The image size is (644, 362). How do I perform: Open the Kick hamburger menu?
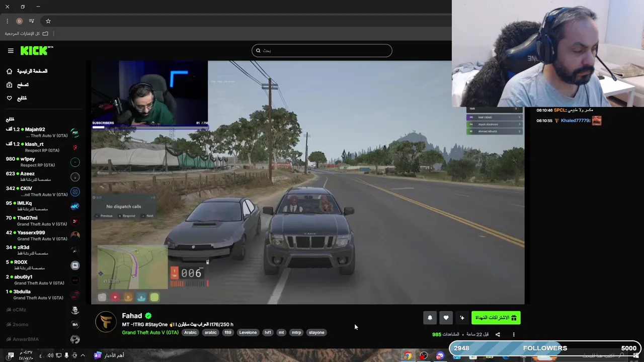tap(11, 50)
